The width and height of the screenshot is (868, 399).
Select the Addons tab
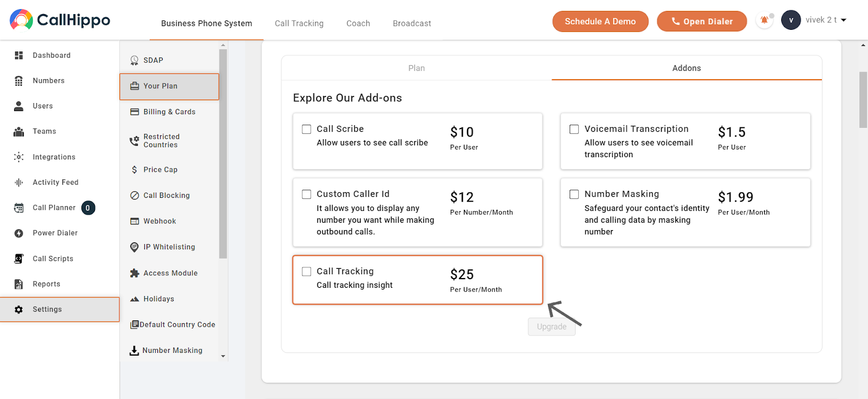click(687, 68)
